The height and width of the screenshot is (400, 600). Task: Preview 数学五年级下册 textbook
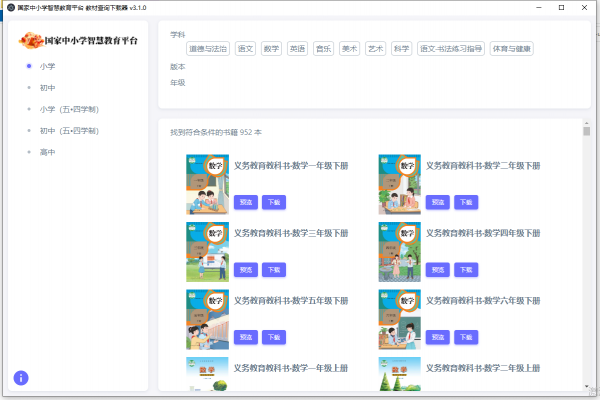(246, 337)
